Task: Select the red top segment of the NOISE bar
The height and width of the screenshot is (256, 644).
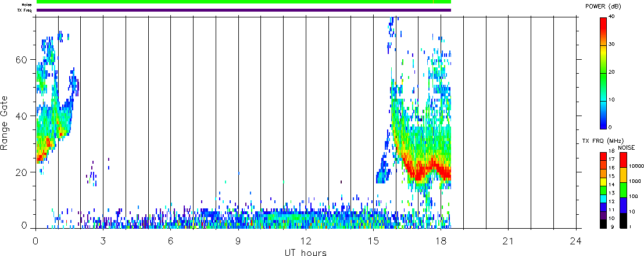Action: click(x=624, y=160)
